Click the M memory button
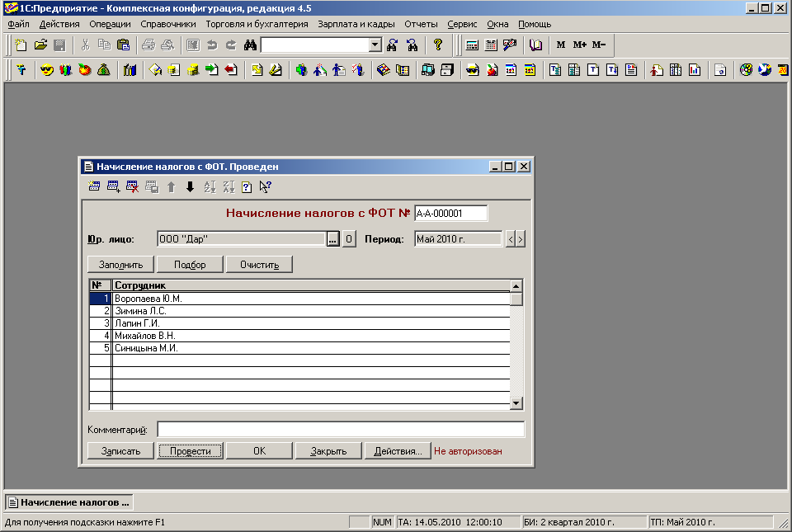This screenshot has height=532, width=792. pos(561,45)
